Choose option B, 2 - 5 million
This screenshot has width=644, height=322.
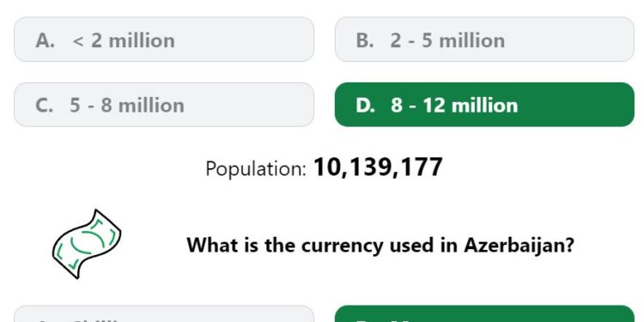pyautogui.click(x=484, y=39)
